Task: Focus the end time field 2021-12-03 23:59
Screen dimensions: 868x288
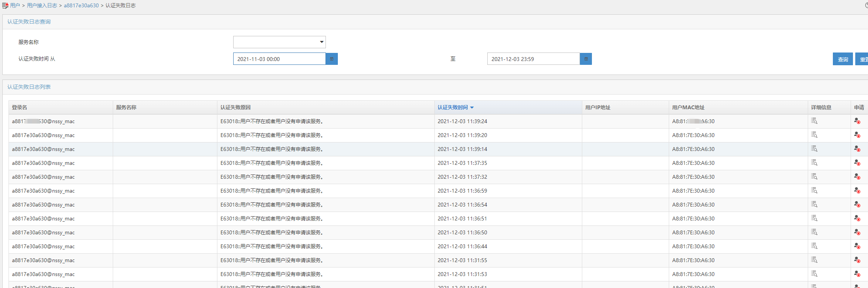Action: (534, 59)
